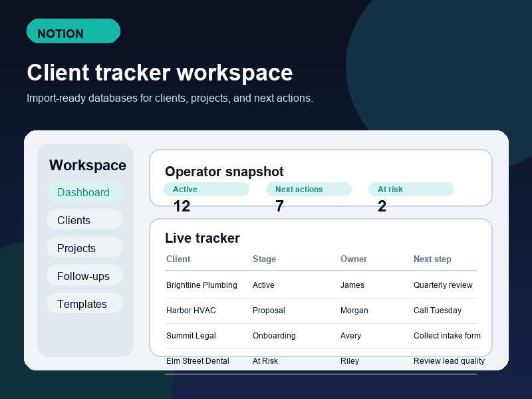This screenshot has width=532, height=399.
Task: Switch to the Clients section
Action: [x=84, y=220]
